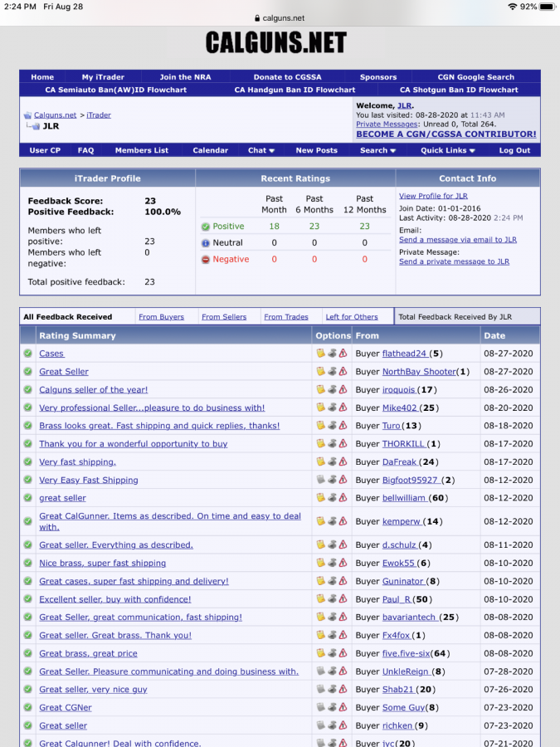Screen dimensions: 560x747
Task: Click red warning icon in UnkleReign row
Action: (x=343, y=671)
